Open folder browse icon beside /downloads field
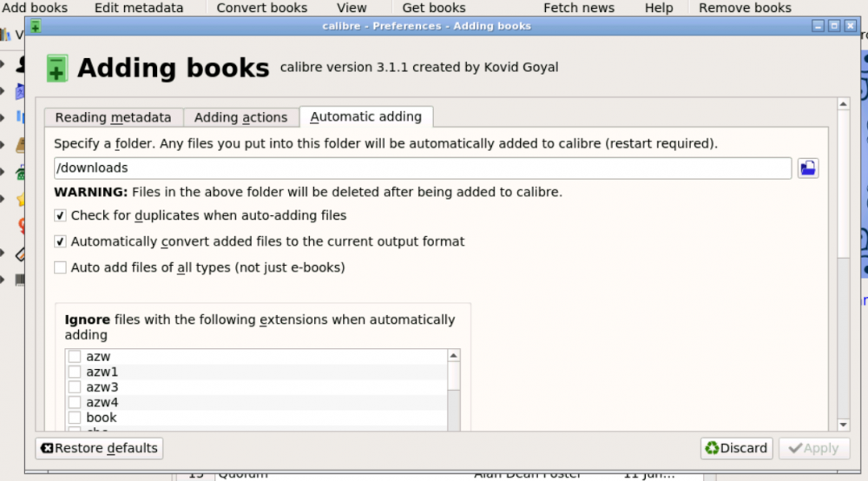This screenshot has height=481, width=868. point(807,168)
